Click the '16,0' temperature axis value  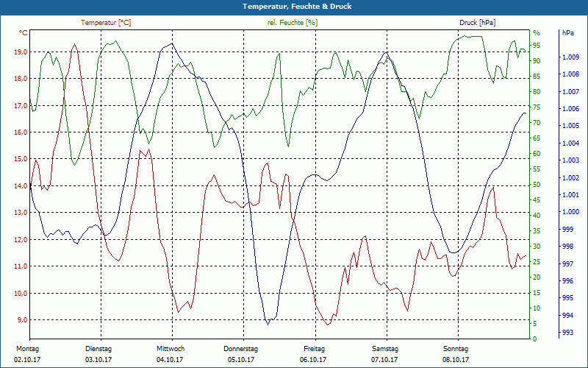[21, 132]
